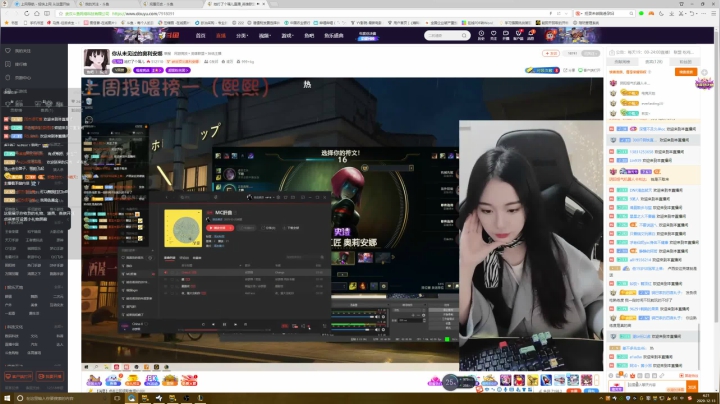Click the magnifier icon in Douyu search
Screen dimensions: 720x404
coord(464,35)
